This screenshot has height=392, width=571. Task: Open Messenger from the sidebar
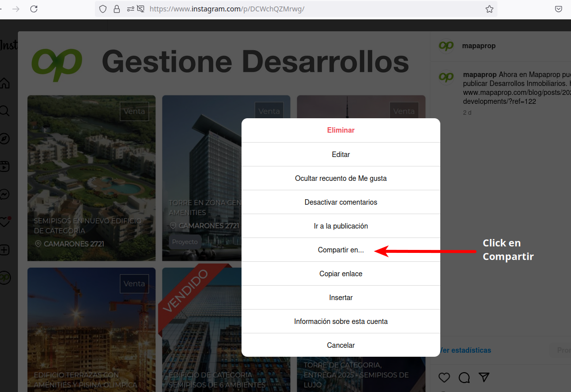pyautogui.click(x=4, y=194)
